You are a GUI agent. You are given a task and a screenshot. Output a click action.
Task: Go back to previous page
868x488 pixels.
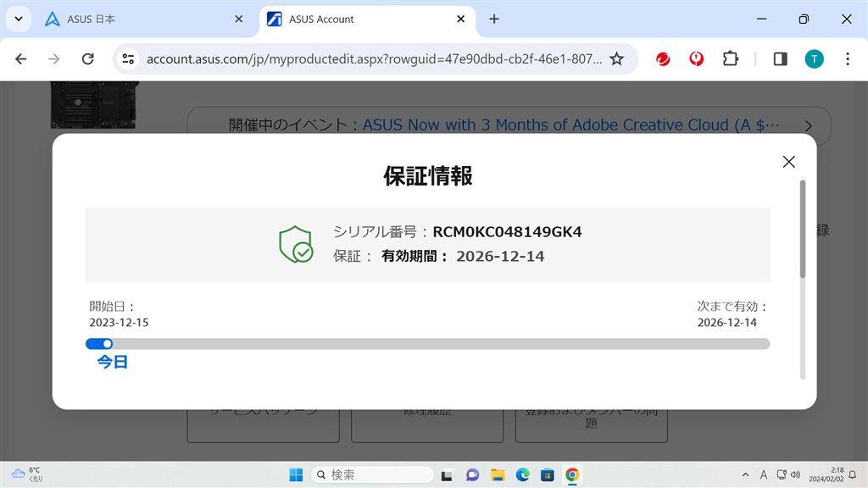[x=21, y=58]
